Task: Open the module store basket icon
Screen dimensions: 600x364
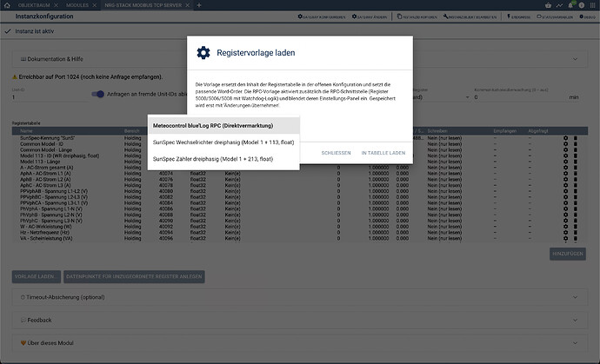Action: coord(549,5)
